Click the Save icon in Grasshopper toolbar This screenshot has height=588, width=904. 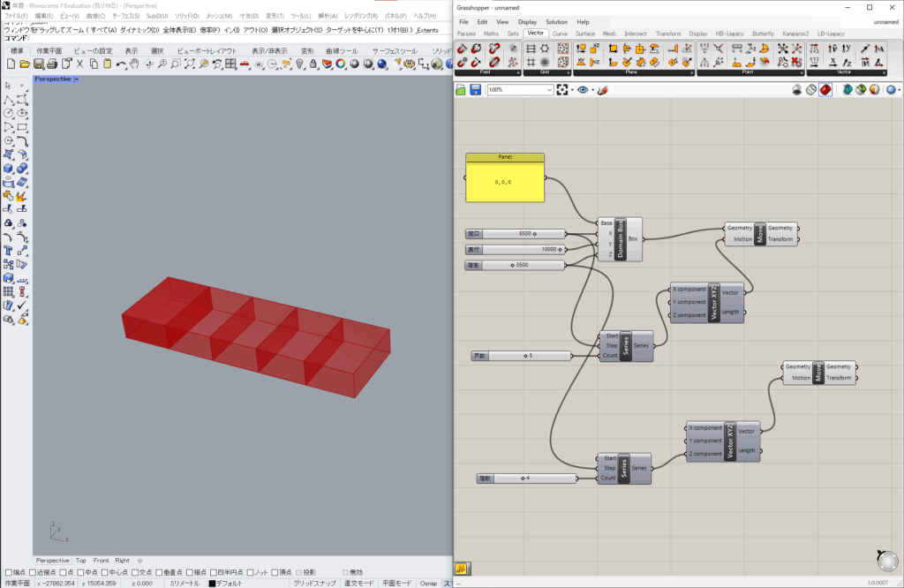pyautogui.click(x=475, y=90)
